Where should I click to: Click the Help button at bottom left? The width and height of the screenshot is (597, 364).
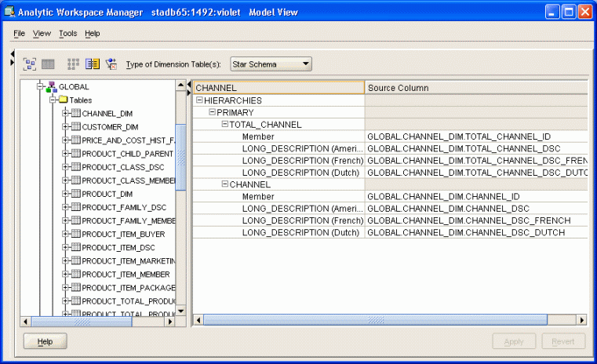(x=45, y=341)
